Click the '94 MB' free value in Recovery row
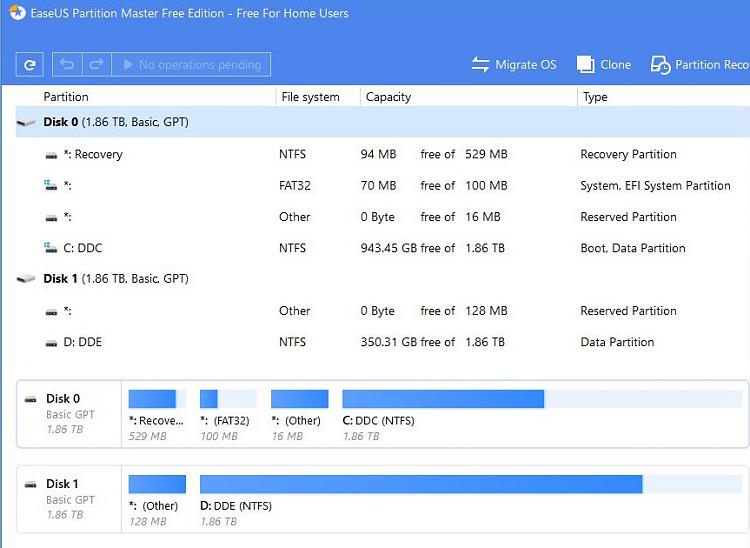 pyautogui.click(x=378, y=154)
